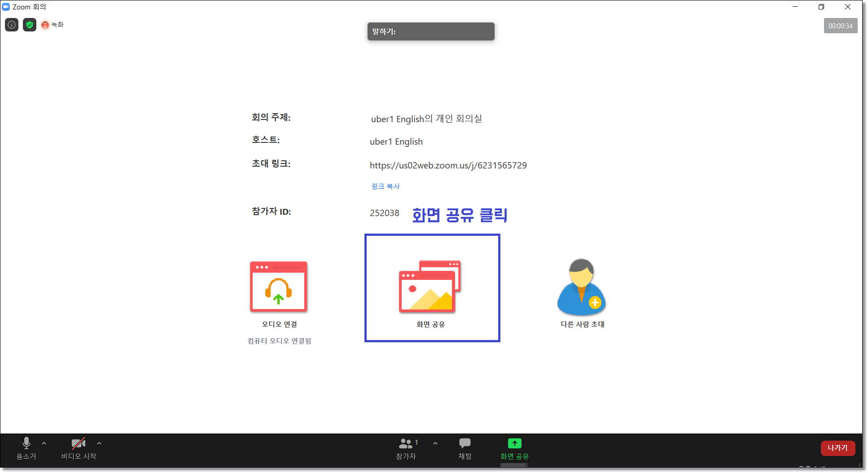Click the red recording indicator

pyautogui.click(x=45, y=25)
